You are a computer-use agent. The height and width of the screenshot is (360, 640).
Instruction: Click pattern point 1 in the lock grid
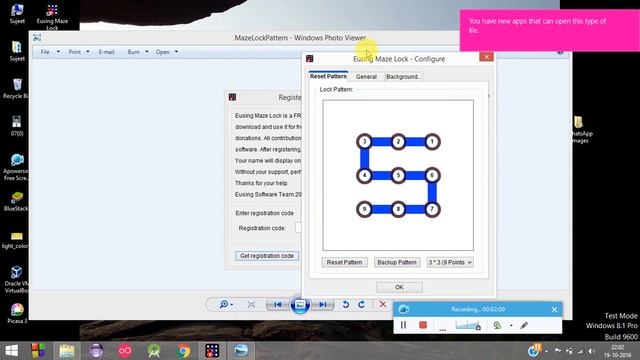click(x=432, y=142)
